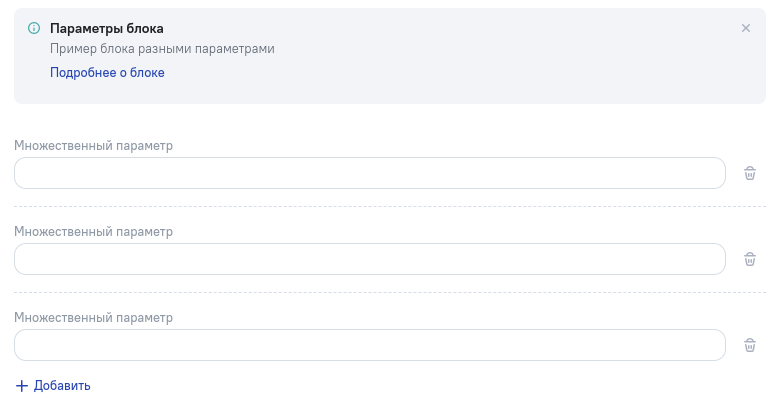Click the right end of the third input field
Image resolution: width=774 pixels, height=418 pixels.
click(x=705, y=345)
